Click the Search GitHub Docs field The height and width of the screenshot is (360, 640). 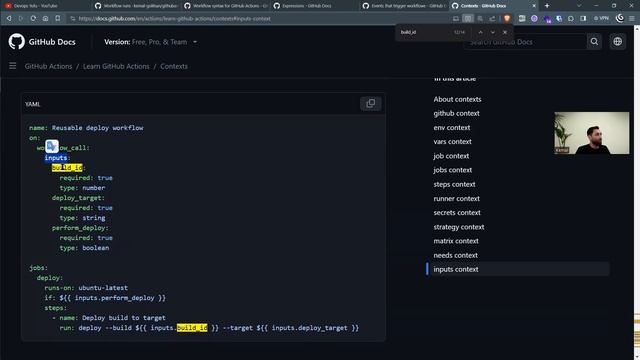pyautogui.click(x=525, y=42)
